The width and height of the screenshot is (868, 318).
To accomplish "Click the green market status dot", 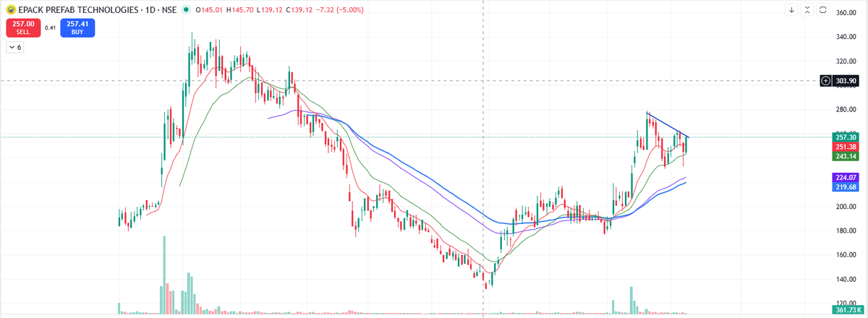I will (187, 10).
